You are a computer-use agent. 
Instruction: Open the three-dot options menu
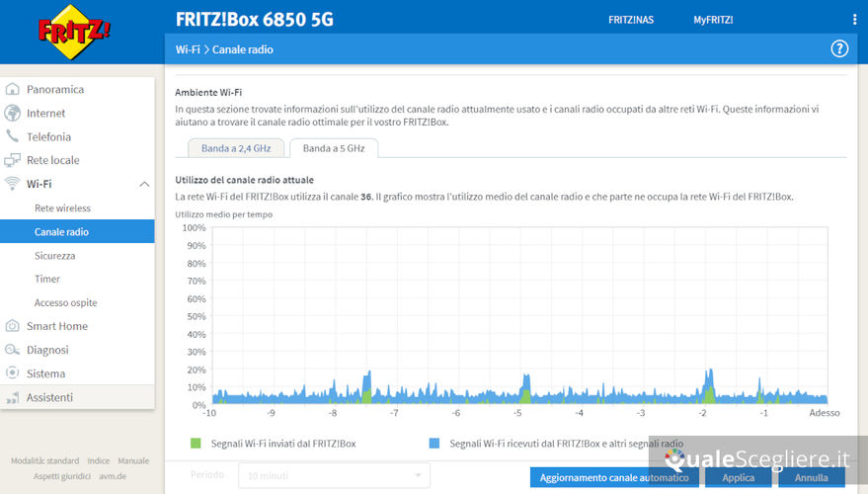pyautogui.click(x=854, y=19)
